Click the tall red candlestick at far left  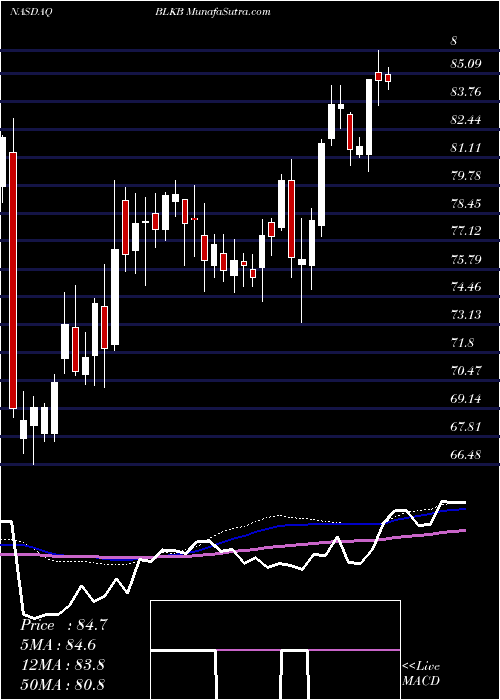tap(13, 280)
